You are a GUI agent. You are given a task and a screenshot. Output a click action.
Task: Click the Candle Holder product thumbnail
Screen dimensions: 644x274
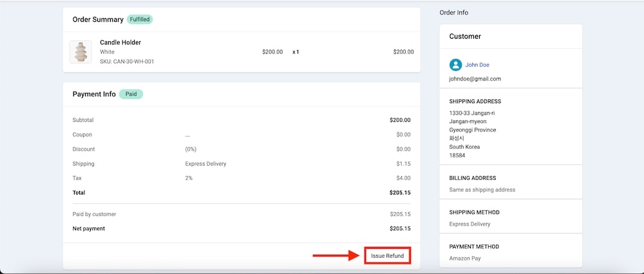pyautogui.click(x=81, y=52)
